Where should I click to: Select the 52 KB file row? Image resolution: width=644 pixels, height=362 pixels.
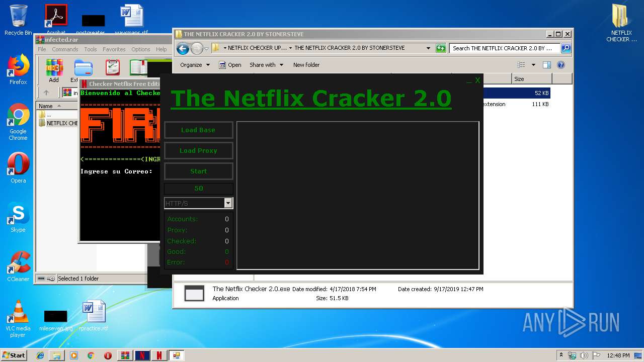(516, 93)
